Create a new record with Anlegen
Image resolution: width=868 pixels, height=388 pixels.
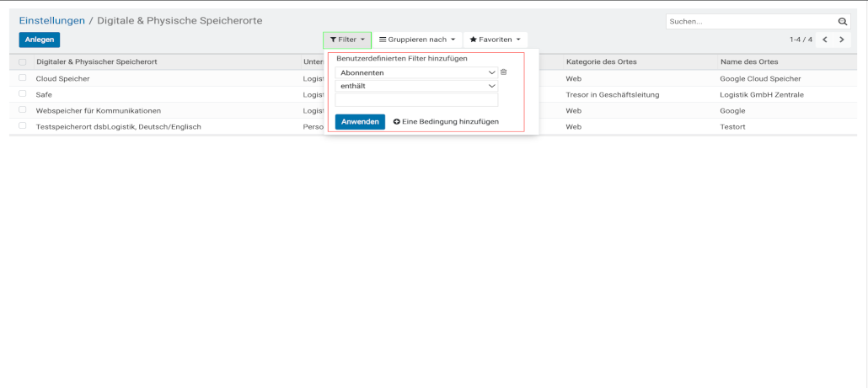[40, 40]
